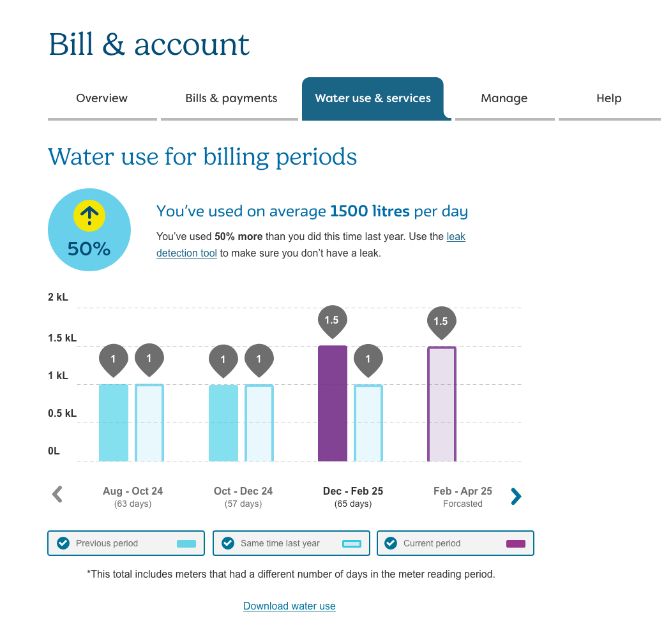This screenshot has height=644, width=664.
Task: Click the yellow up-arrow usage increase icon
Action: [89, 216]
